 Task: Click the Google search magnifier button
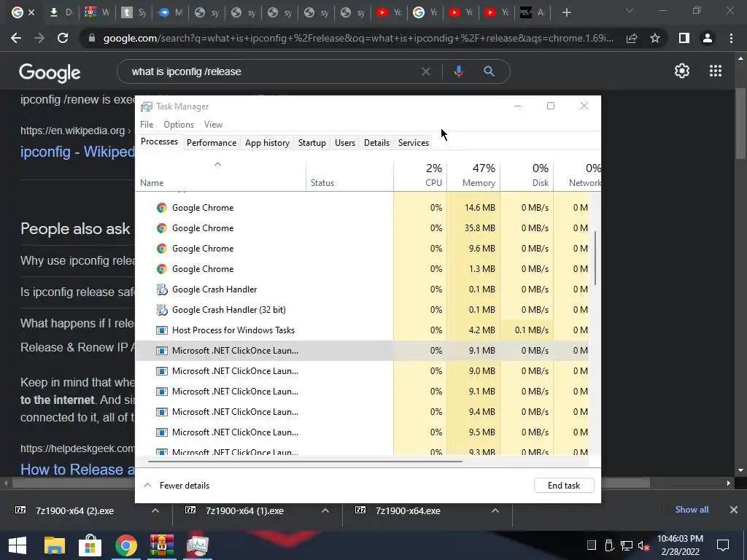pos(489,71)
